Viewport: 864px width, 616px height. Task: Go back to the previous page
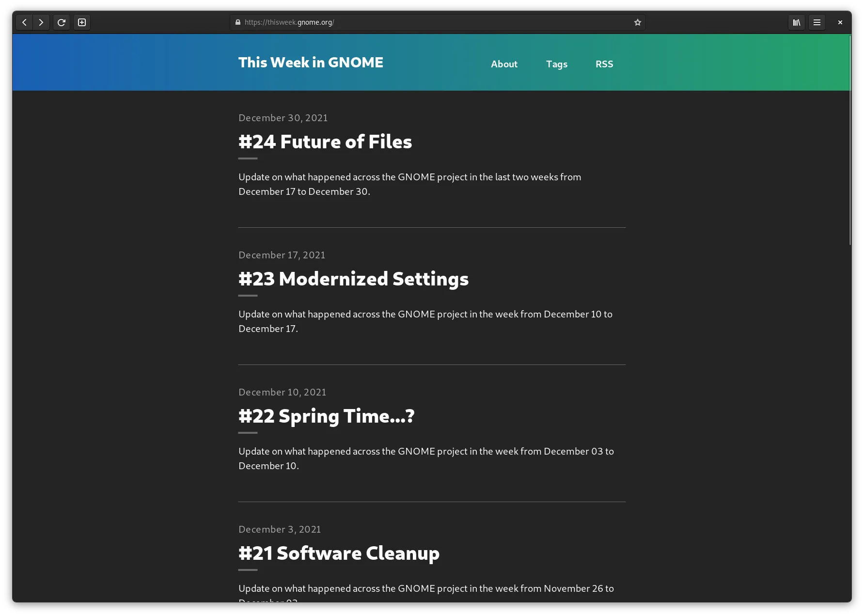click(x=24, y=22)
